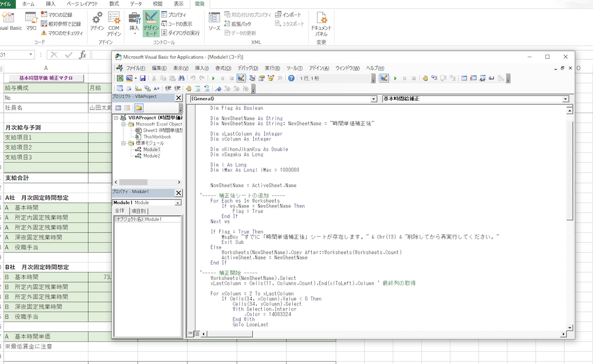The width and height of the screenshot is (593, 364).
Task: Close the Project - VBAProject pane
Action: click(178, 98)
